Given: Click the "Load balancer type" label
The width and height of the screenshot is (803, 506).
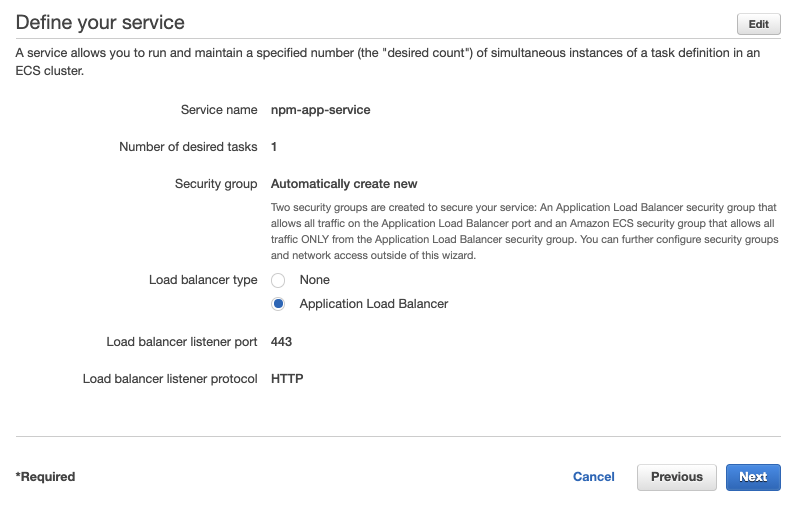Looking at the screenshot, I should point(203,280).
